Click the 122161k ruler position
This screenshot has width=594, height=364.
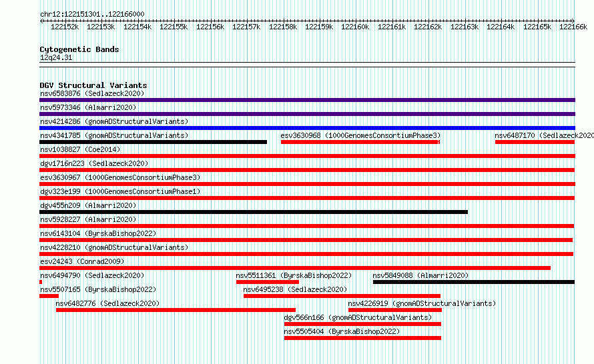click(392, 27)
